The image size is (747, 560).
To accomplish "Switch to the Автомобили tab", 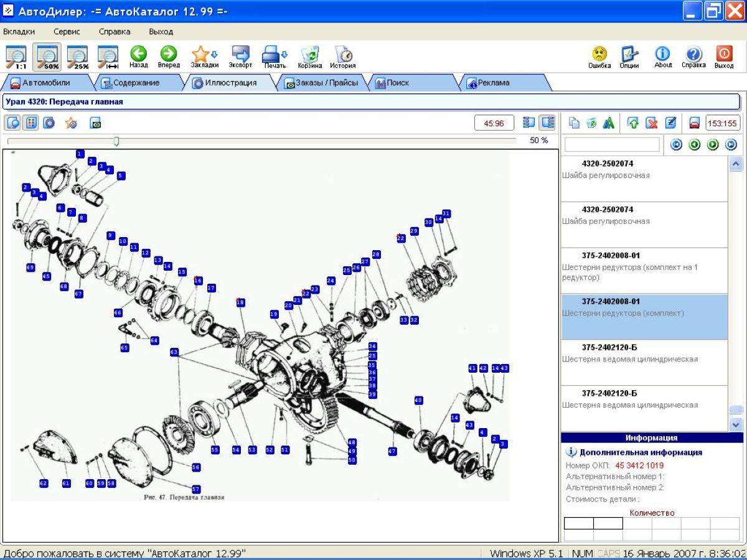I will [x=46, y=83].
